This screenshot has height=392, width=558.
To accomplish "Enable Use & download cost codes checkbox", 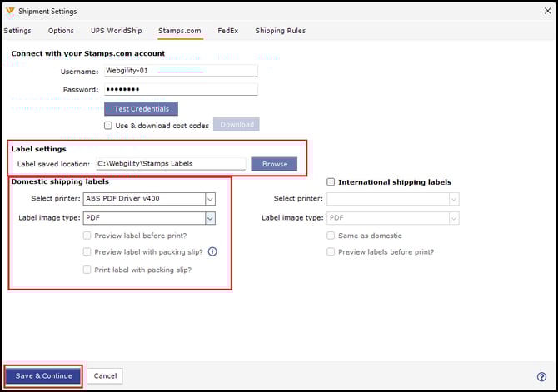I will point(108,126).
